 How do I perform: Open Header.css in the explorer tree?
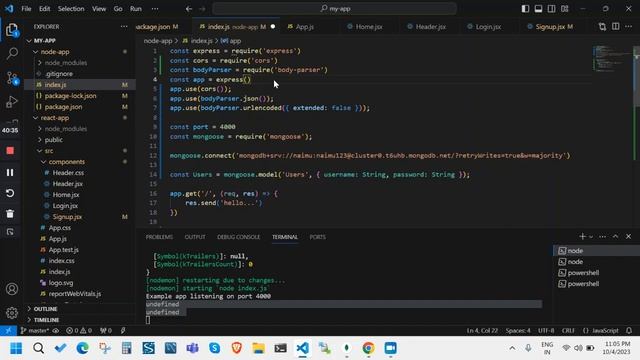click(80, 173)
